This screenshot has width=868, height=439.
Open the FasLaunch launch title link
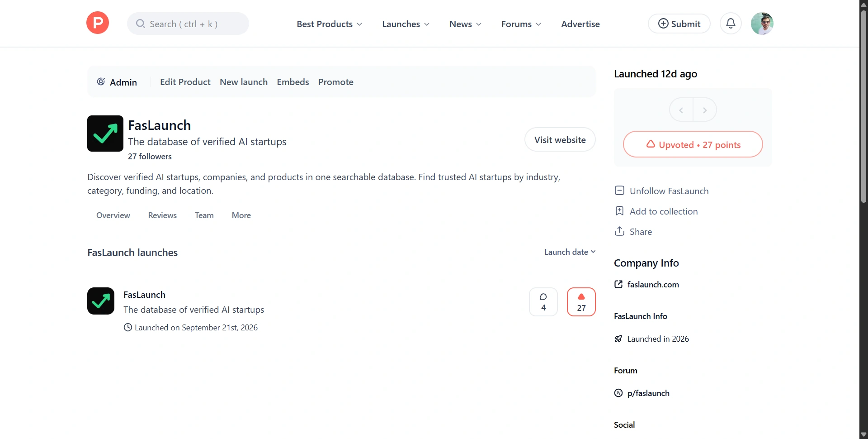145,295
